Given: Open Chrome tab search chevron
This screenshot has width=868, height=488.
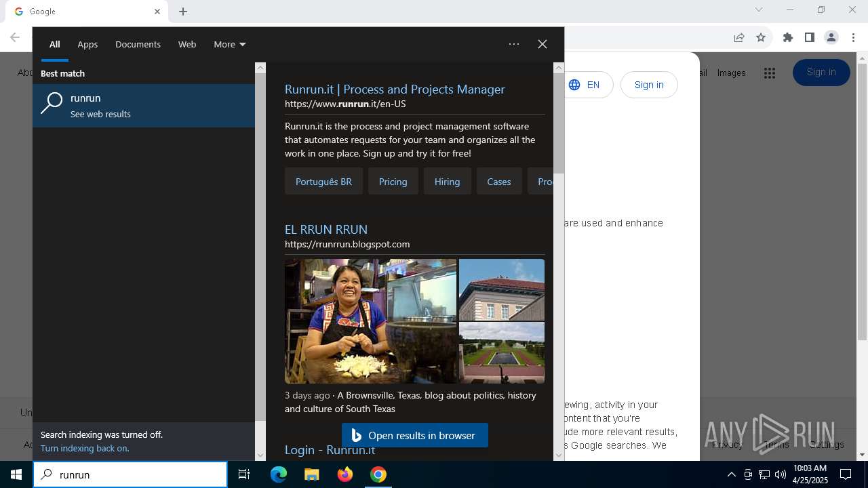Looking at the screenshot, I should pyautogui.click(x=759, y=9).
